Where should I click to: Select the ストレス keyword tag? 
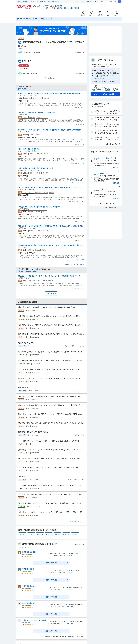[x=49, y=534]
